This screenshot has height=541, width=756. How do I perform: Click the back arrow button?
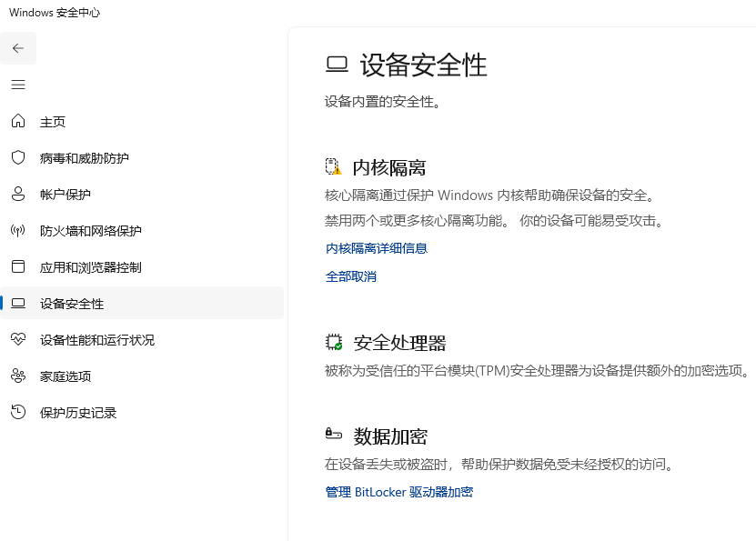coord(18,48)
